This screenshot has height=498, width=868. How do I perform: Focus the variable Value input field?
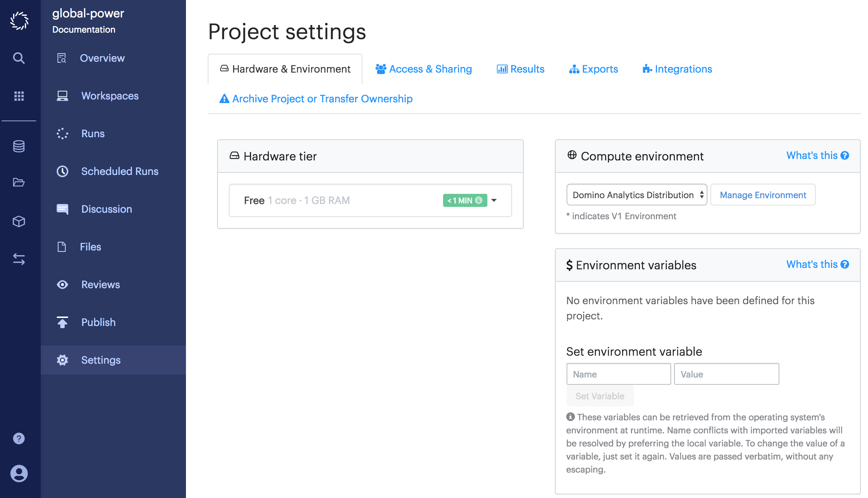[x=727, y=374]
